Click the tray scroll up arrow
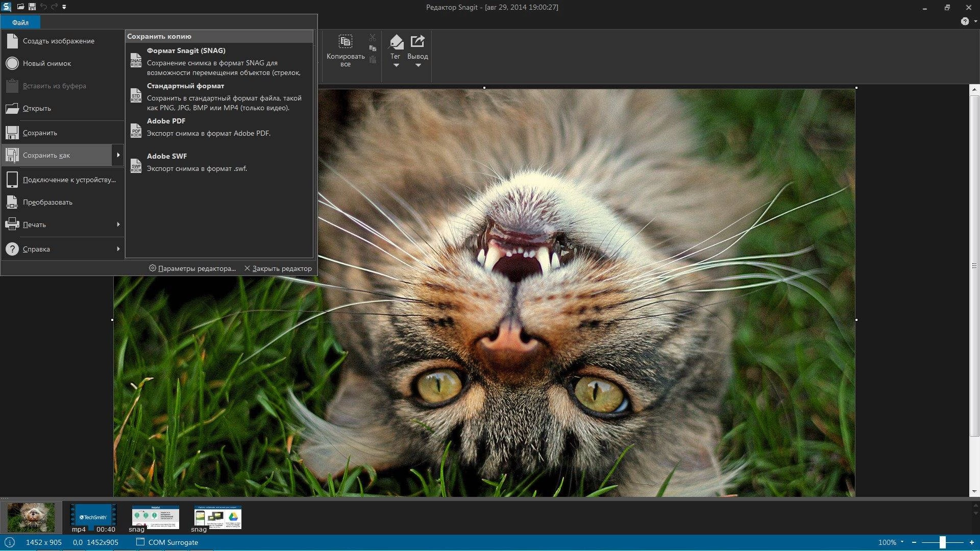This screenshot has width=980, height=551. click(974, 505)
